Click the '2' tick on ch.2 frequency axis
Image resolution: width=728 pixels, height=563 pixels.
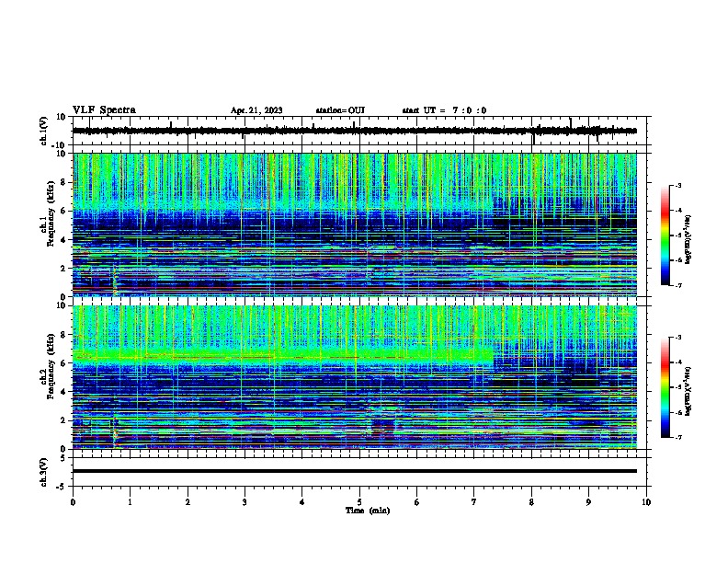click(x=63, y=420)
